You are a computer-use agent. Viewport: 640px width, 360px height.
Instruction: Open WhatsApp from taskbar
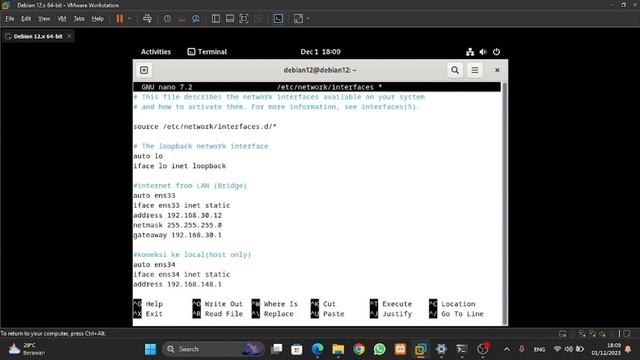click(379, 349)
